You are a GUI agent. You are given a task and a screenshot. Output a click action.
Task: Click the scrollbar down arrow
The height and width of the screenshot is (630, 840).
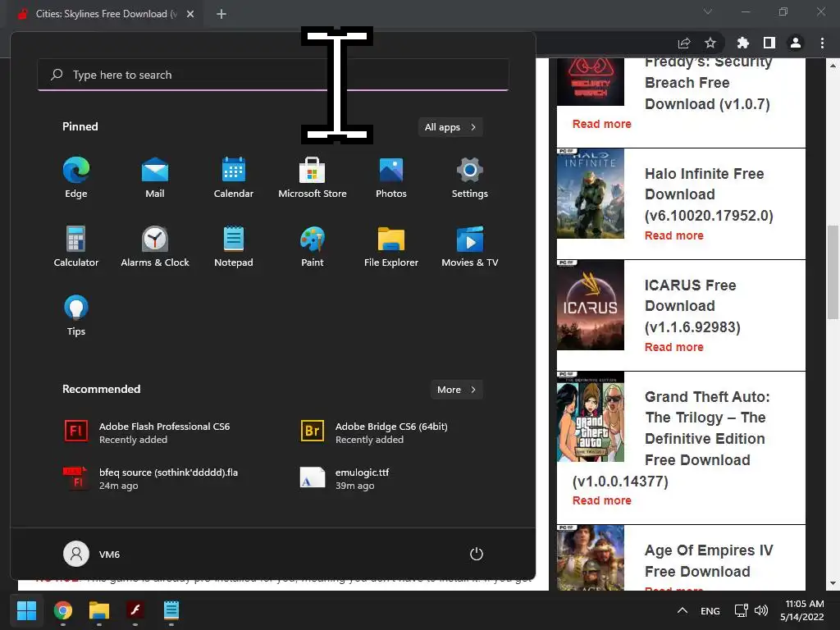(x=833, y=583)
